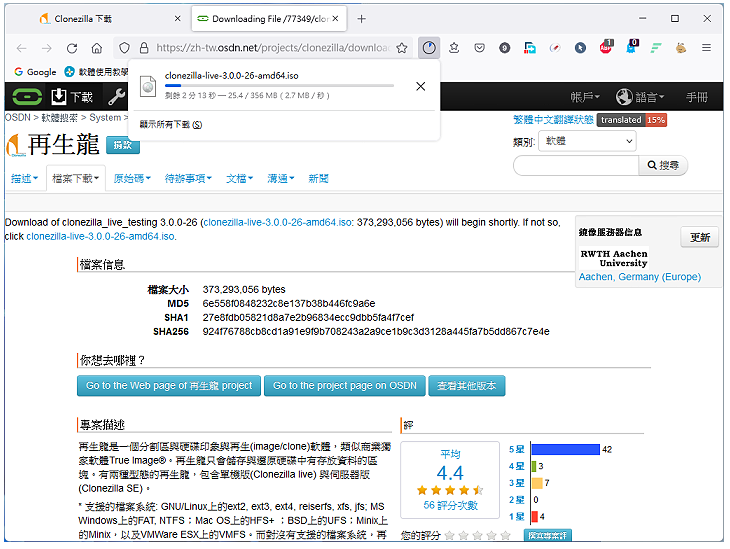The height and width of the screenshot is (549, 730).
Task: Open the 手冊 manual link
Action: [x=697, y=97]
